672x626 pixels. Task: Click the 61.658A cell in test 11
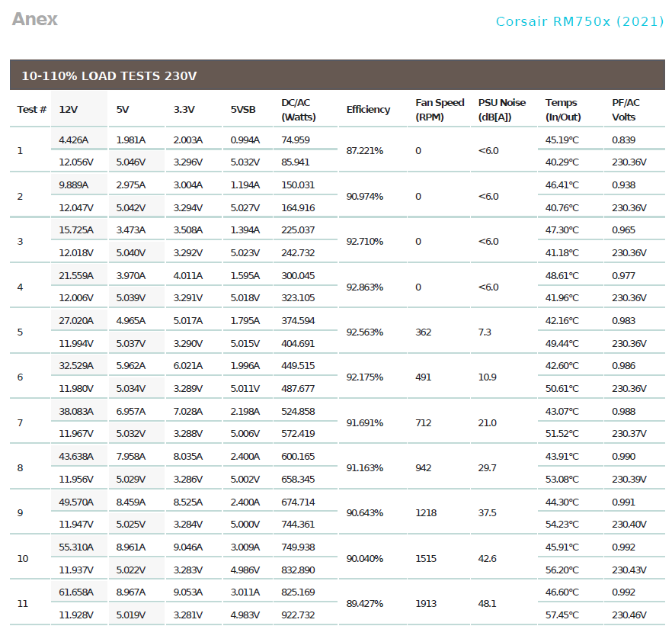[76, 592]
